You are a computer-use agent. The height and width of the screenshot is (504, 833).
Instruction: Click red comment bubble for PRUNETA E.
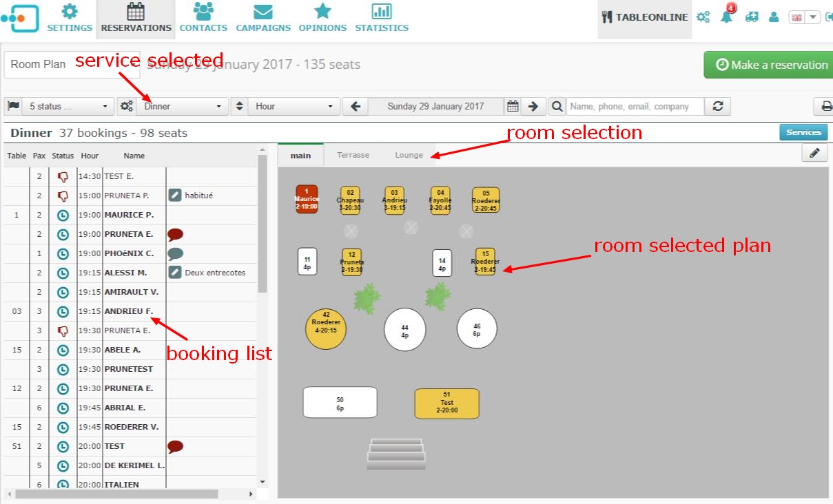point(175,234)
